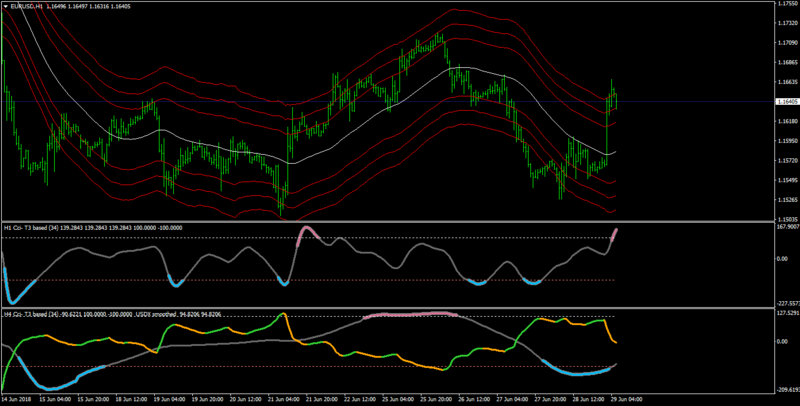
Task: Click the 167.9007 indicator scale value
Action: 788,227
